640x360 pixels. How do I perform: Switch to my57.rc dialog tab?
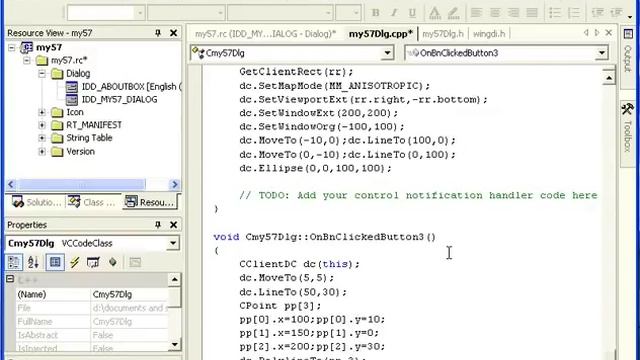tap(265, 34)
